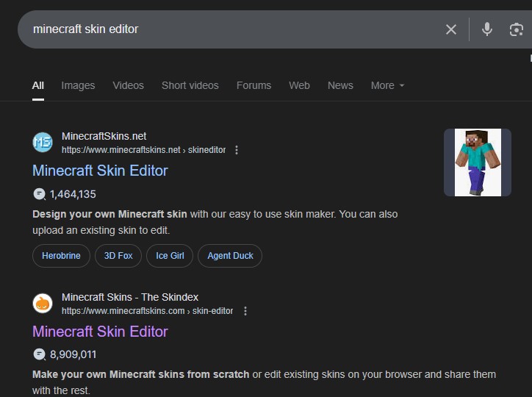532x397 pixels.
Task: Click the 3D Fox sitelink chip
Action: 118,256
